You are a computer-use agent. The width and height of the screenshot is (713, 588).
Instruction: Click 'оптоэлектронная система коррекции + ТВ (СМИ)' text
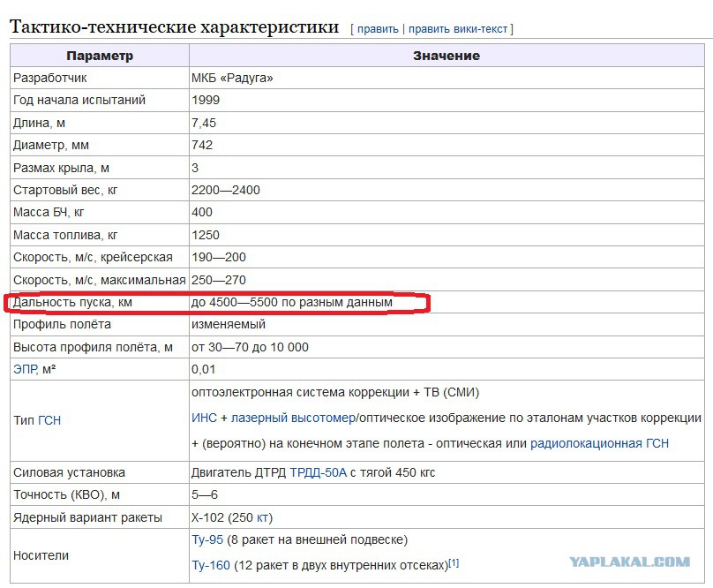(335, 392)
